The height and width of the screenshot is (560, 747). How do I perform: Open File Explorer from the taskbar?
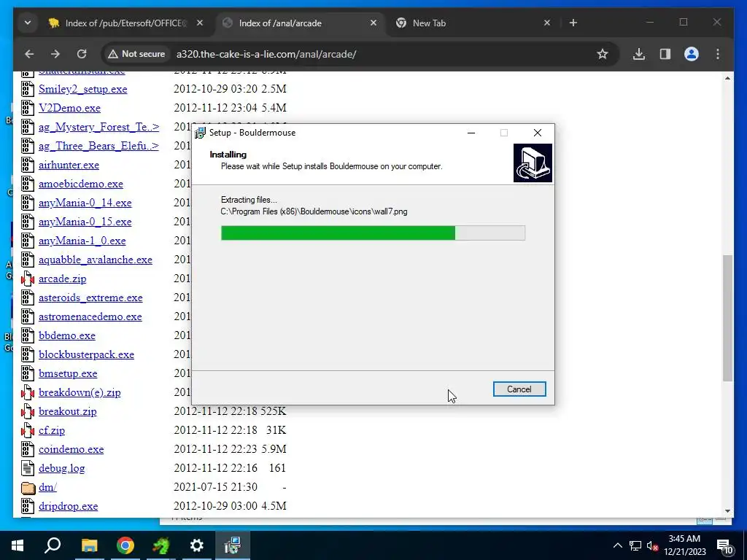[89, 545]
